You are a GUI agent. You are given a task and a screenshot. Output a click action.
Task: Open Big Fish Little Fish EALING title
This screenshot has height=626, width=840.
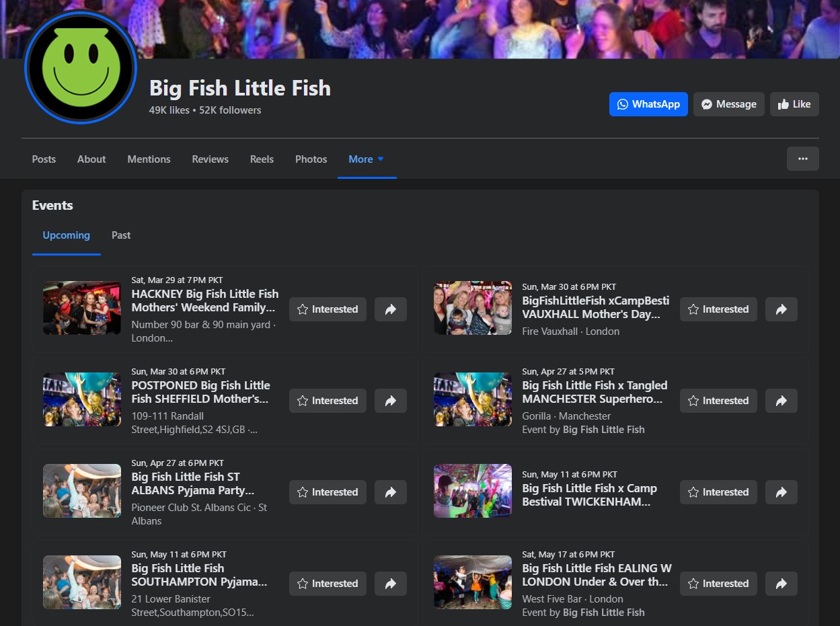[x=597, y=575]
